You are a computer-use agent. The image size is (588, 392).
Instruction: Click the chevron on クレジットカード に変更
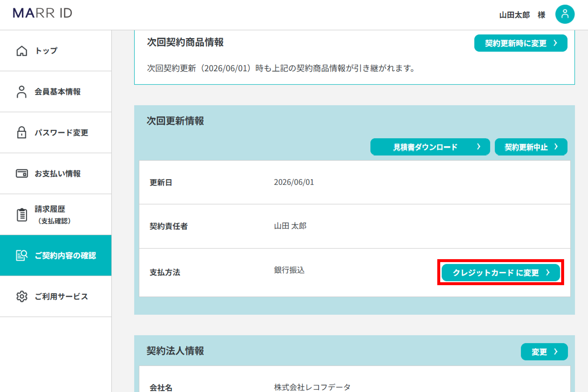548,272
